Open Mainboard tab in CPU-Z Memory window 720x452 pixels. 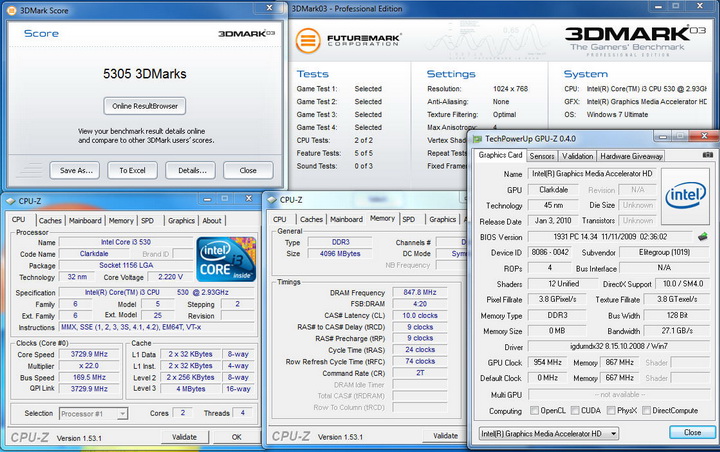346,219
